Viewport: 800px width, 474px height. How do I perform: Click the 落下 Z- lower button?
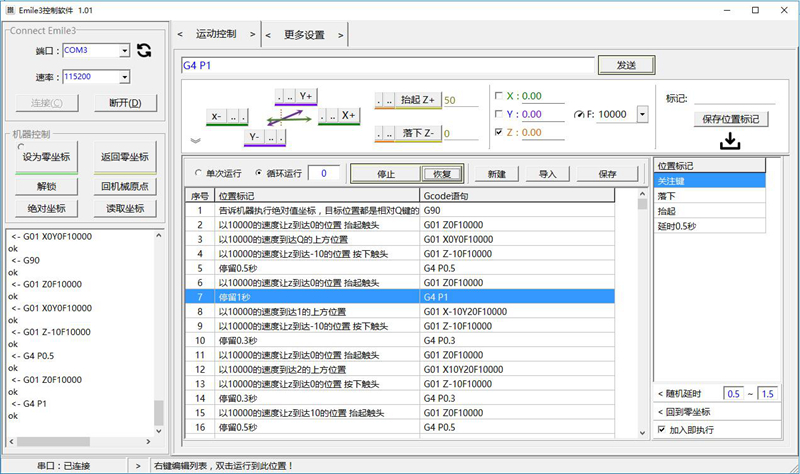(417, 132)
